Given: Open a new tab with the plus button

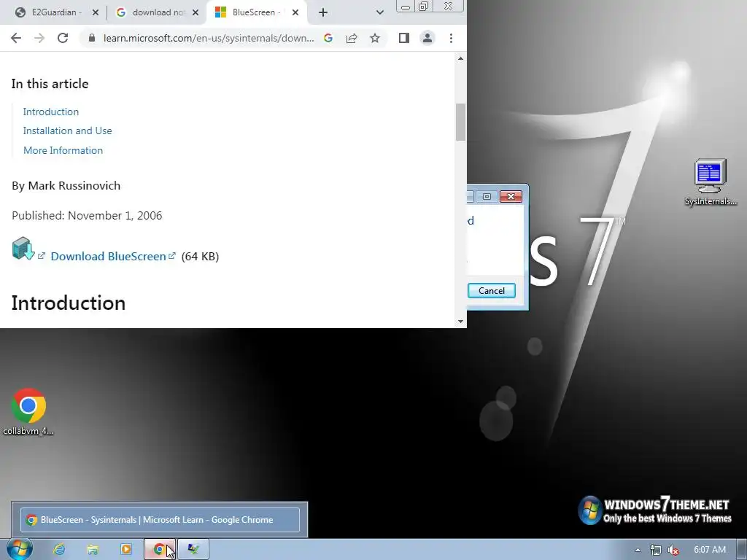Looking at the screenshot, I should click(x=323, y=12).
